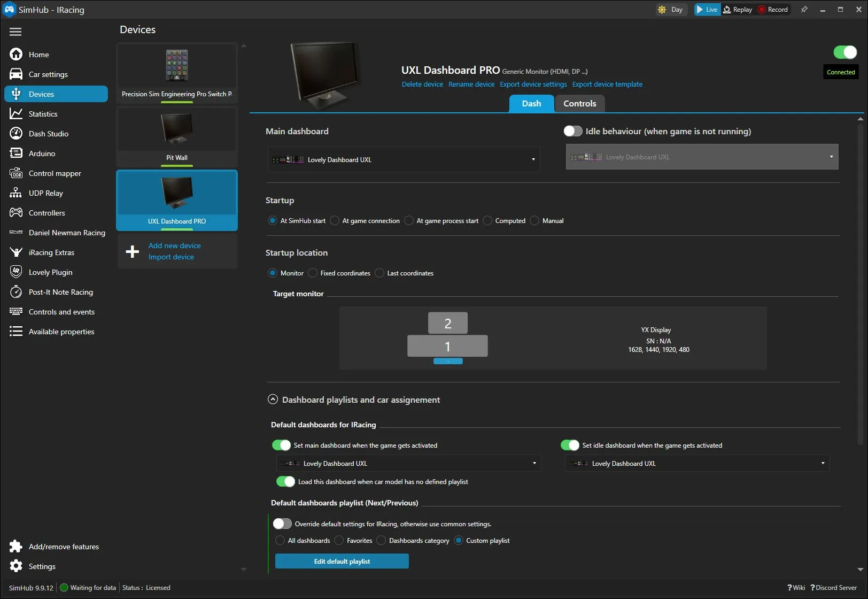
Task: Click the Available properties list icon
Action: point(16,332)
